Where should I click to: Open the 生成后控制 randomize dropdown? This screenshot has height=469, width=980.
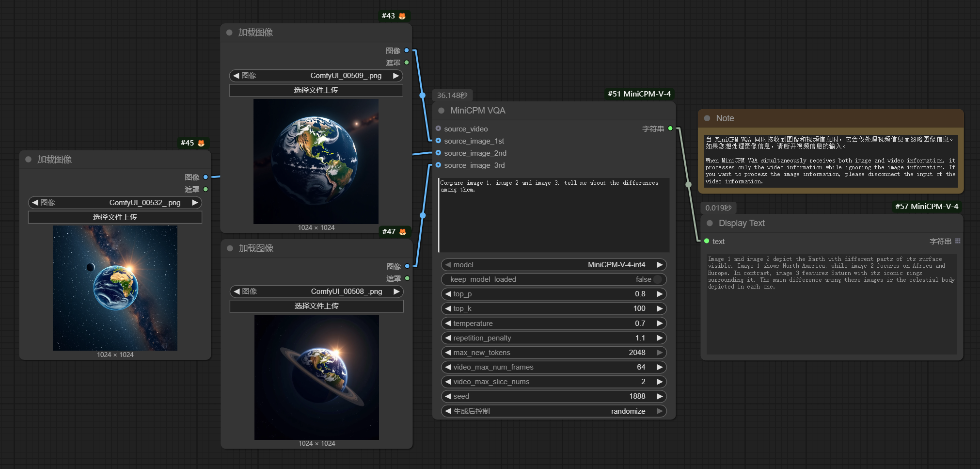point(553,411)
